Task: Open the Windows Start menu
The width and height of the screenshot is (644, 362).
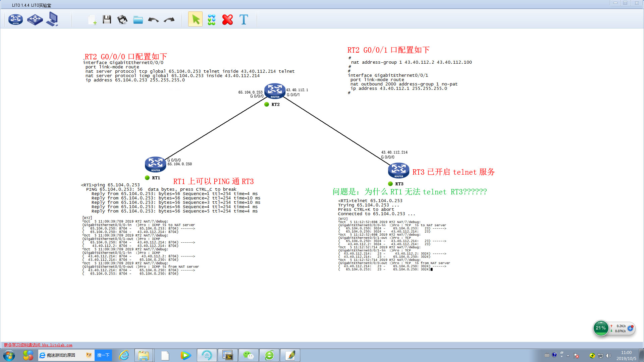Action: coord(9,355)
